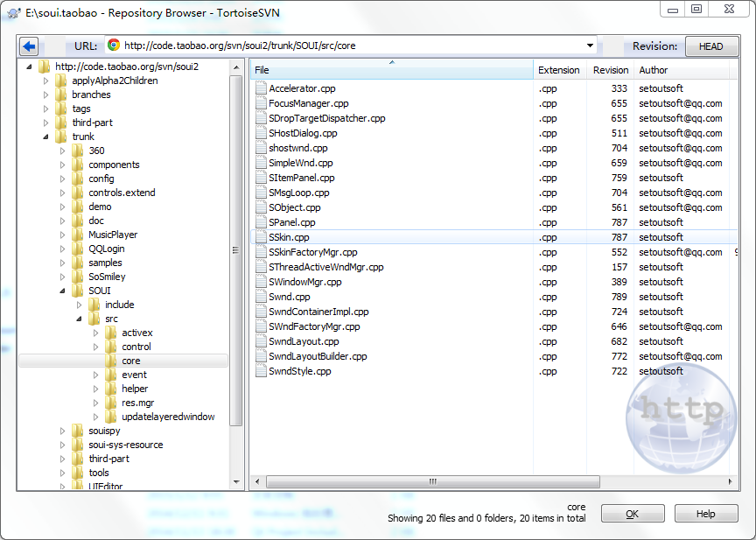Select the SwndLayout.cpp file icon

(x=261, y=341)
